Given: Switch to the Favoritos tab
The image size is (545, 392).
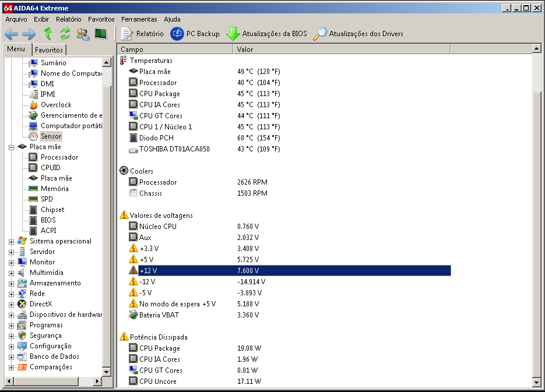Looking at the screenshot, I should tap(49, 50).
